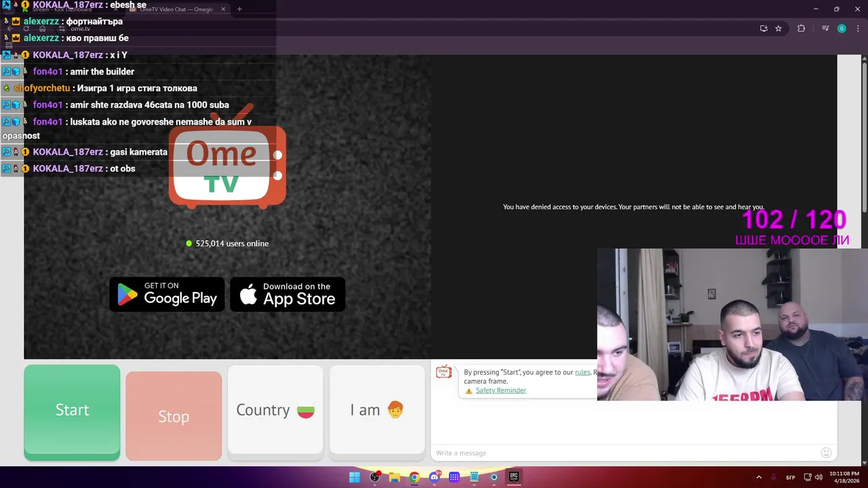Open the blue circle app in taskbar

click(494, 477)
